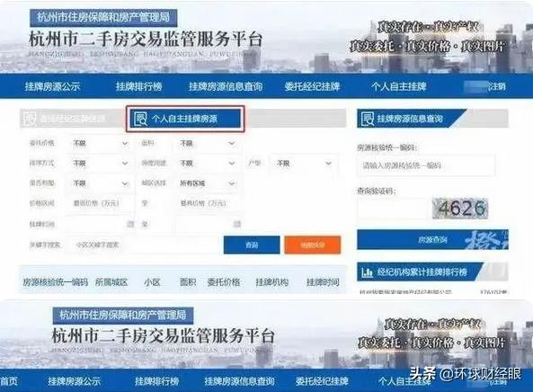Click the 挂牌时间 start date field

coord(100,224)
